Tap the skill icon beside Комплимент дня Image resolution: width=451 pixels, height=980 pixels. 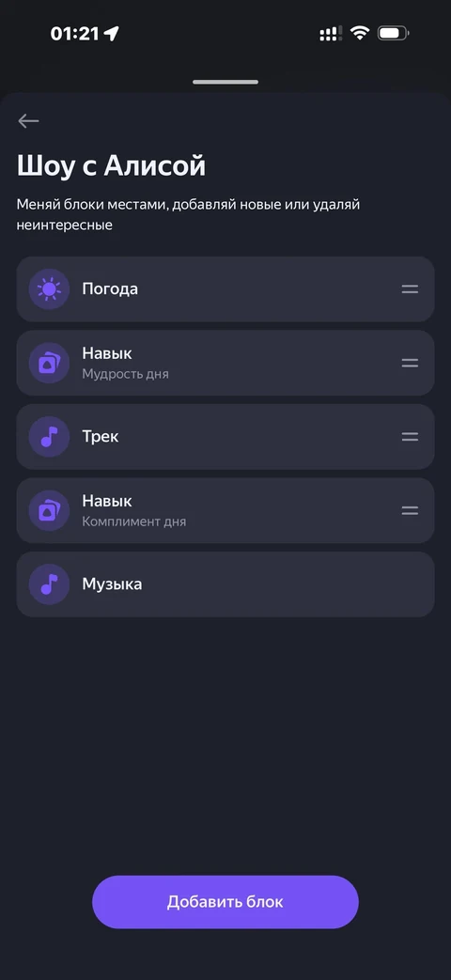coord(50,510)
